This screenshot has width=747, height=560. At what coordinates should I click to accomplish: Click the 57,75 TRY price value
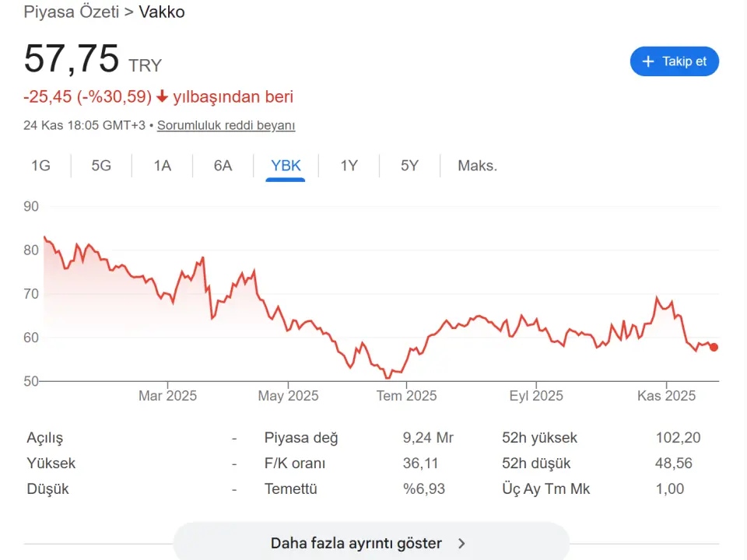[72, 60]
